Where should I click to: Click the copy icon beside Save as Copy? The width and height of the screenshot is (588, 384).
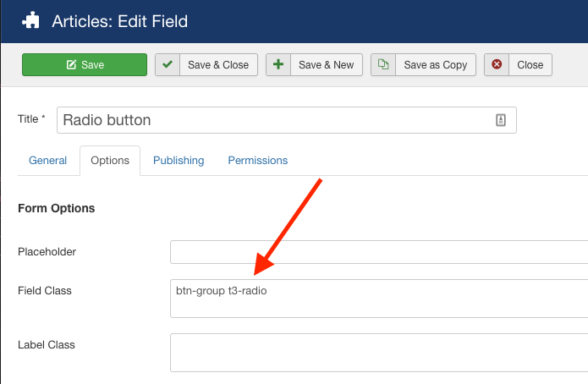[383, 65]
